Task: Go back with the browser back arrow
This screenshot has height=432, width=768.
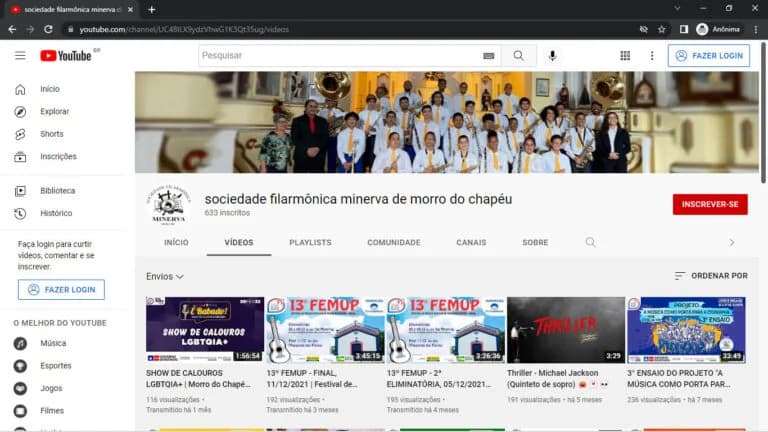Action: (12, 29)
